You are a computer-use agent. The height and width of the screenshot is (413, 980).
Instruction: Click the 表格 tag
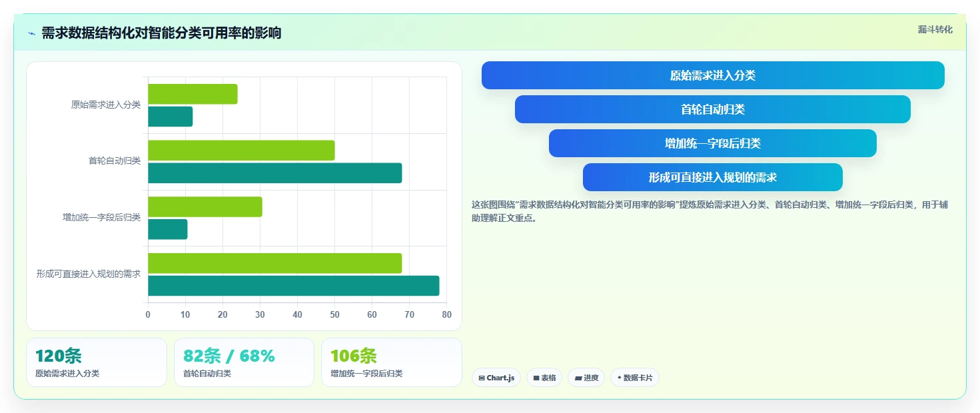click(544, 378)
